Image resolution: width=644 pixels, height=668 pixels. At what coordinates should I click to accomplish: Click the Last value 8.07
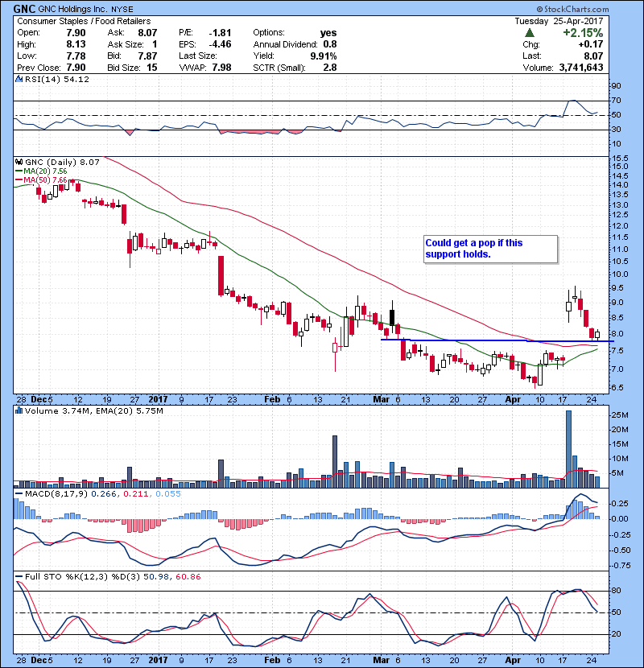(593, 56)
